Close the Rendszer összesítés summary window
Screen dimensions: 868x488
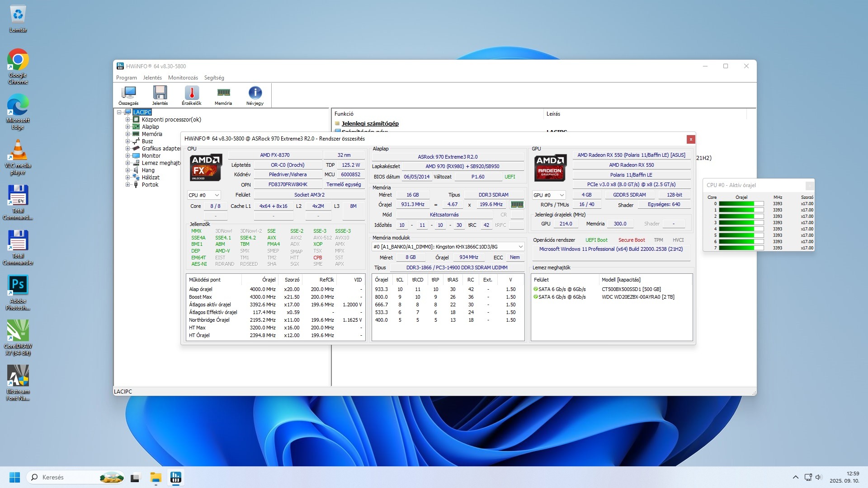click(x=690, y=139)
